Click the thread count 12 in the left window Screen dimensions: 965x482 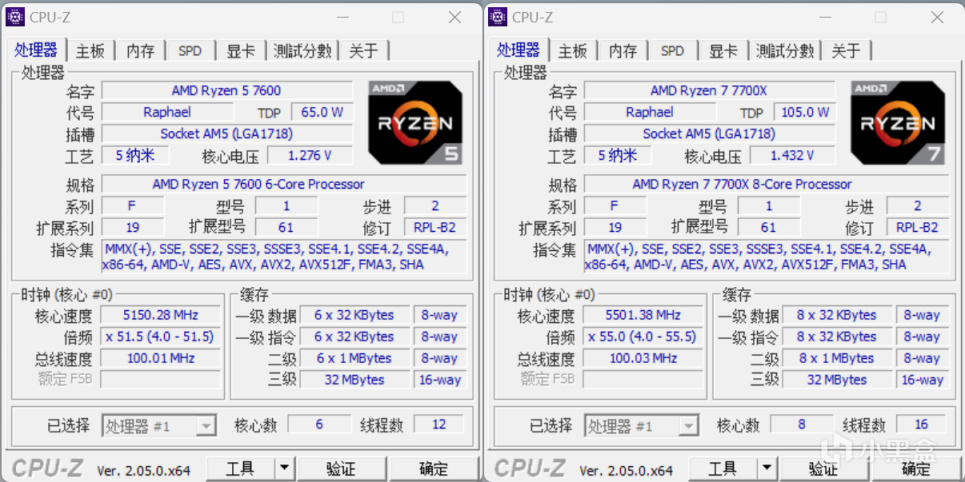click(439, 424)
